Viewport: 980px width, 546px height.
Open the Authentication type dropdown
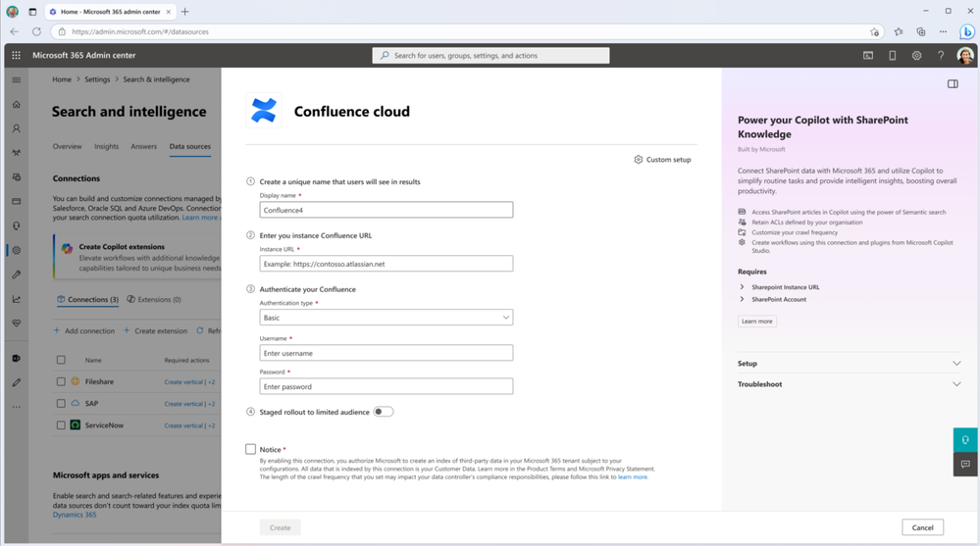387,318
